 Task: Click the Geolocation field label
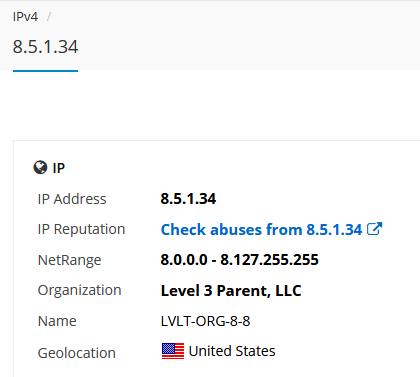[77, 353]
